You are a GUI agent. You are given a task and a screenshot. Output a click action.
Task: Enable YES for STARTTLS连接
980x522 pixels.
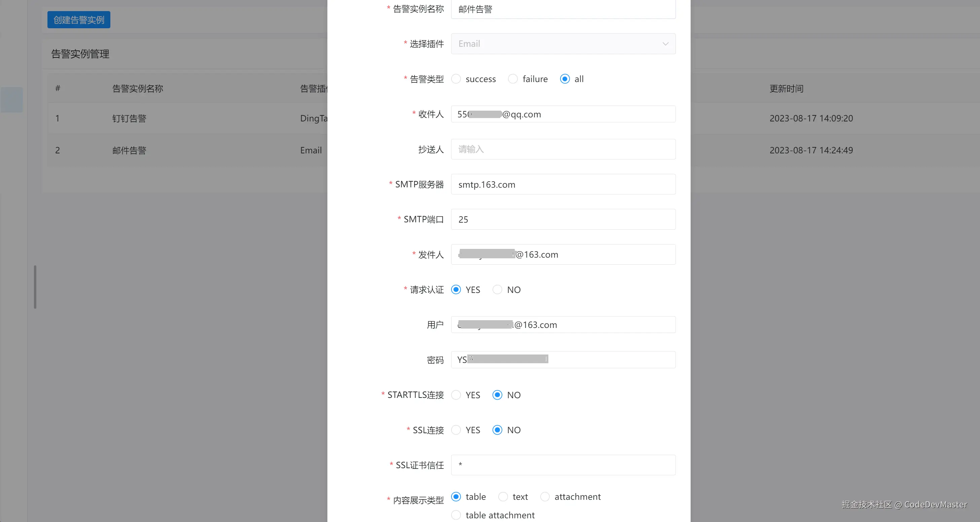coord(456,395)
